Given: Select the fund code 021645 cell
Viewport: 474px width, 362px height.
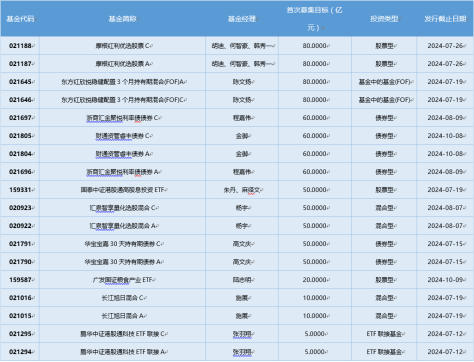Looking at the screenshot, I should (21, 82).
